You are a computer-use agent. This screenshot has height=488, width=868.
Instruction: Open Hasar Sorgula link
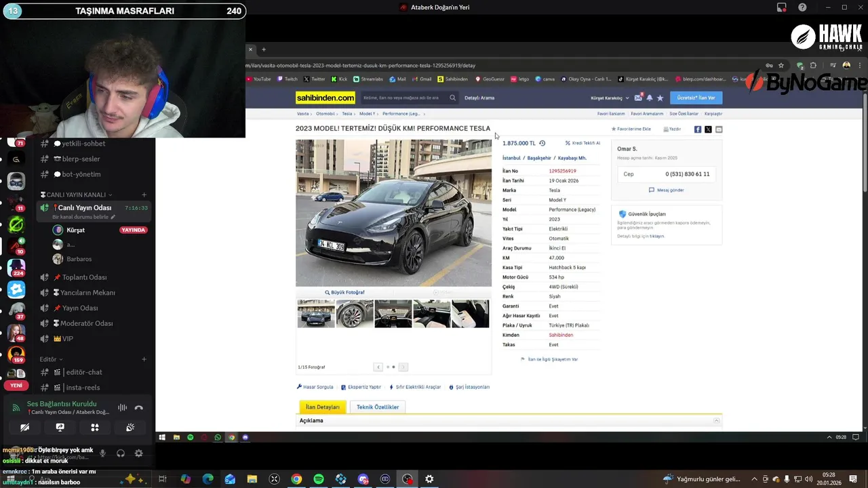(x=315, y=387)
